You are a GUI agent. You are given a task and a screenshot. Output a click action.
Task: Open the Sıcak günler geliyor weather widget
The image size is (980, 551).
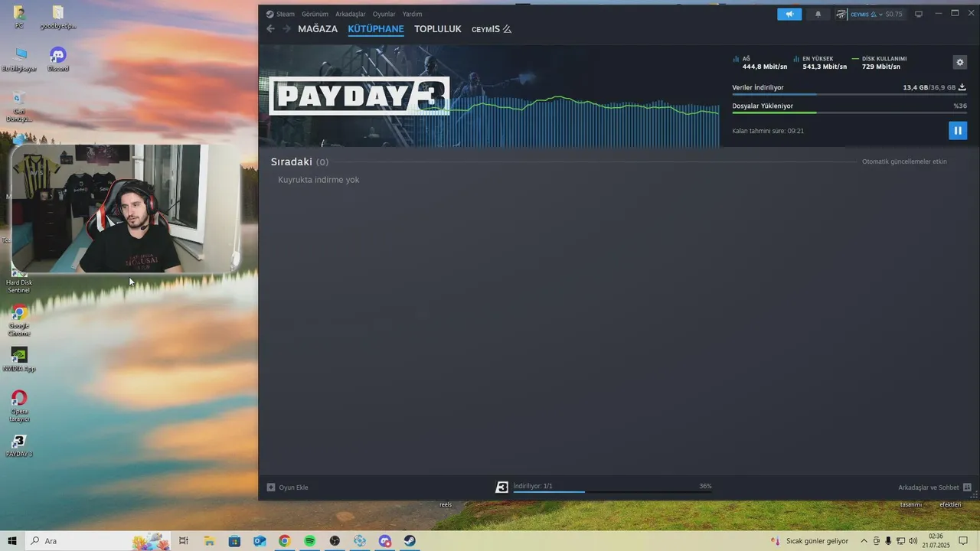coord(810,541)
